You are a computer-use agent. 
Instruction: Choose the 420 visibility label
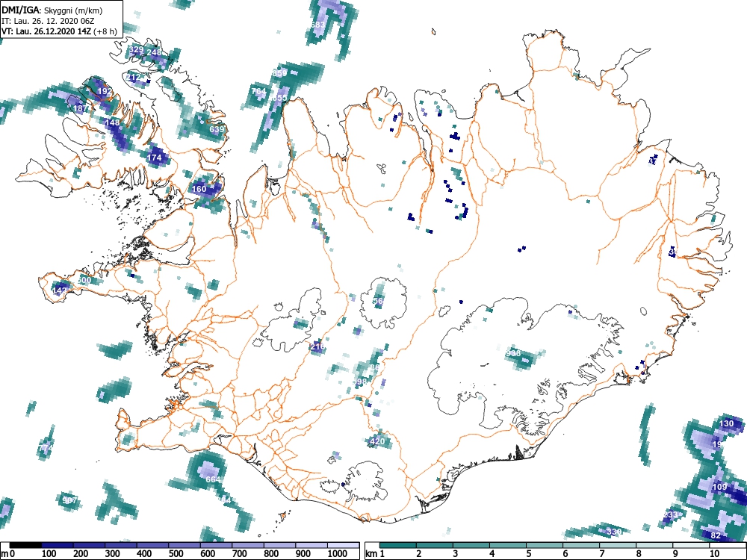pyautogui.click(x=376, y=441)
